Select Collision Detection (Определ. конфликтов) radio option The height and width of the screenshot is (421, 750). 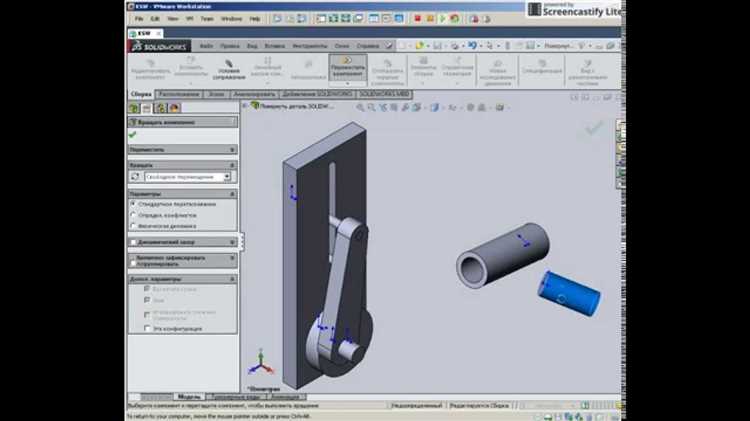click(x=133, y=215)
